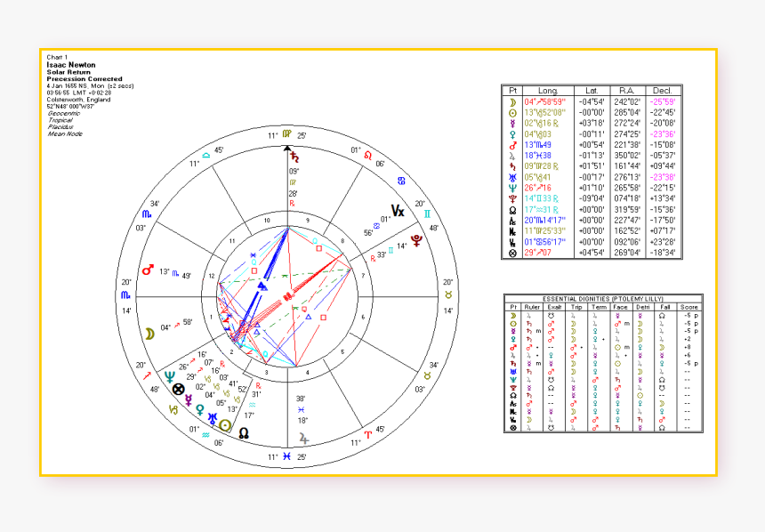This screenshot has height=532, width=765.
Task: Select the Mars glyph in the chart wheel
Action: (147, 270)
